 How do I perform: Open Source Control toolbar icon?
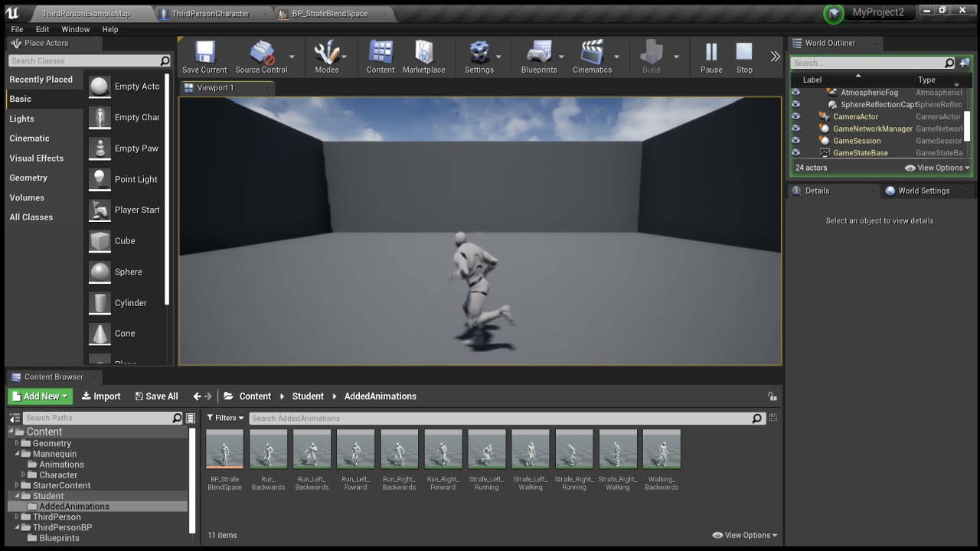coord(261,53)
